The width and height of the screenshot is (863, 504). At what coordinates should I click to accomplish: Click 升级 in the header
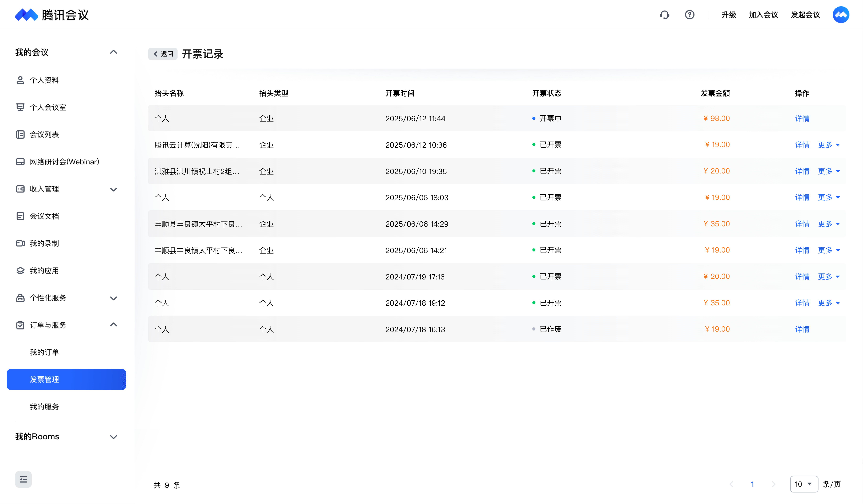pos(729,15)
